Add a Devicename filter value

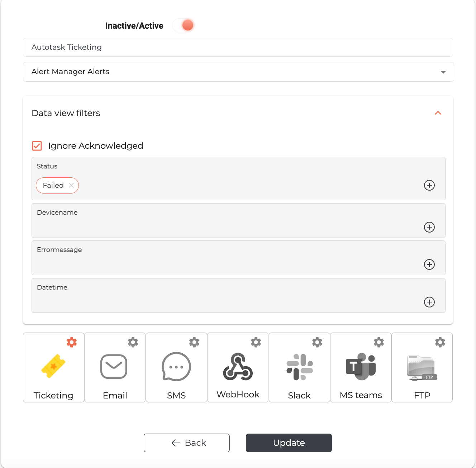tap(429, 227)
